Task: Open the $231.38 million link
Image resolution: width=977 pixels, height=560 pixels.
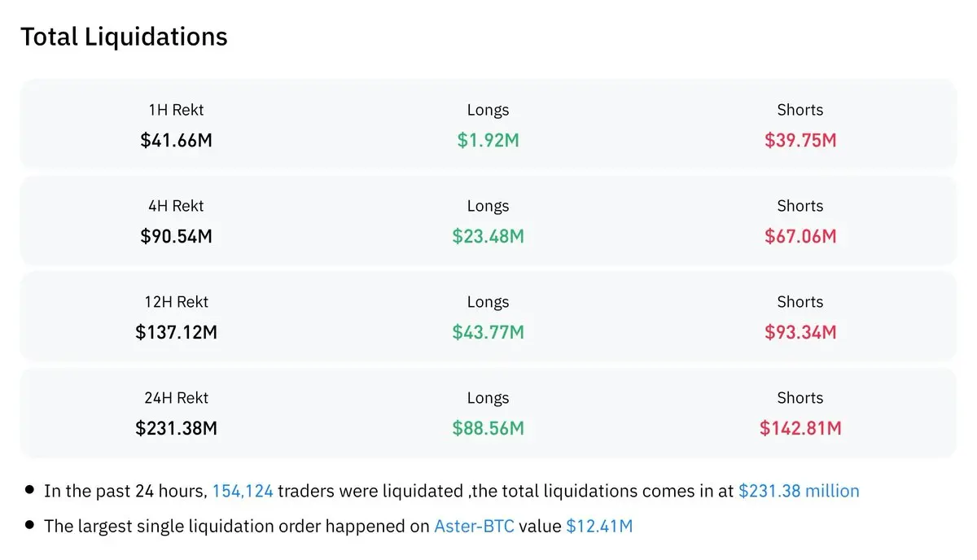Action: point(799,491)
